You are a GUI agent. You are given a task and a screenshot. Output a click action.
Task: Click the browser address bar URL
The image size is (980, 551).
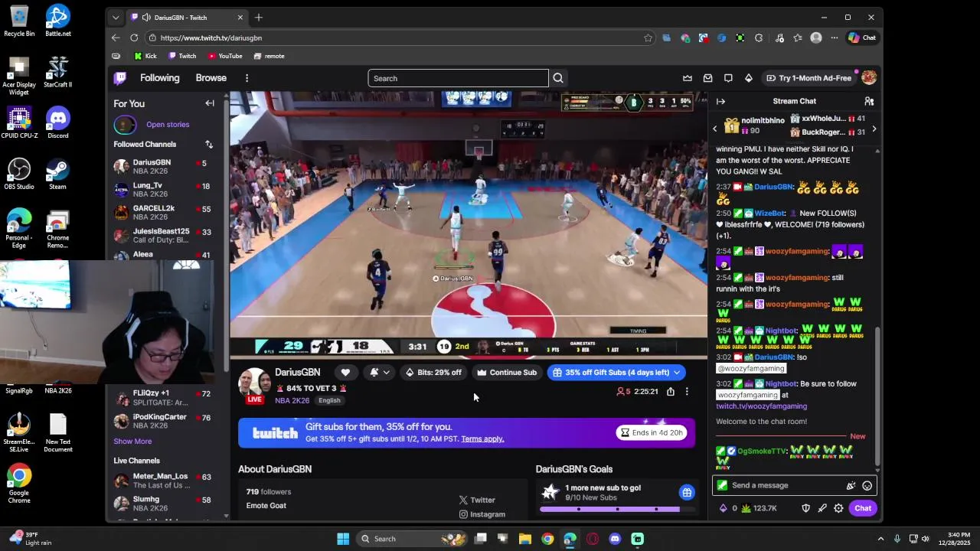211,38
